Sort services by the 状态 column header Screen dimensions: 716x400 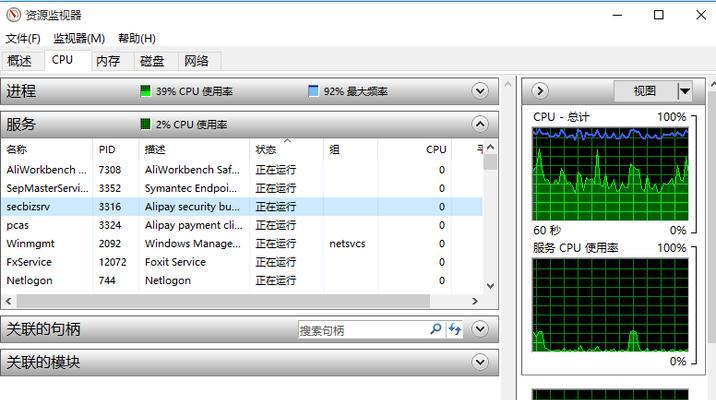click(x=286, y=149)
